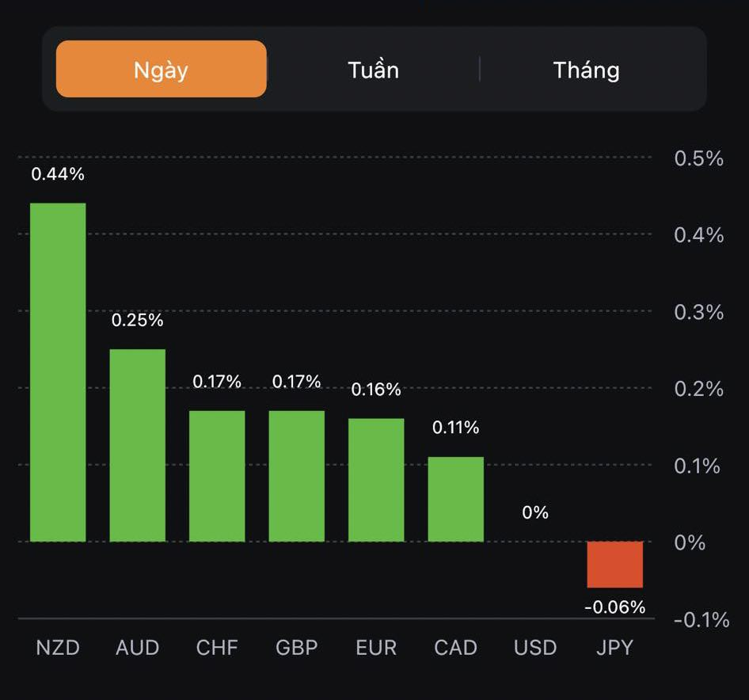Open the Tháng tab
This screenshot has height=700, width=749.
coord(586,70)
